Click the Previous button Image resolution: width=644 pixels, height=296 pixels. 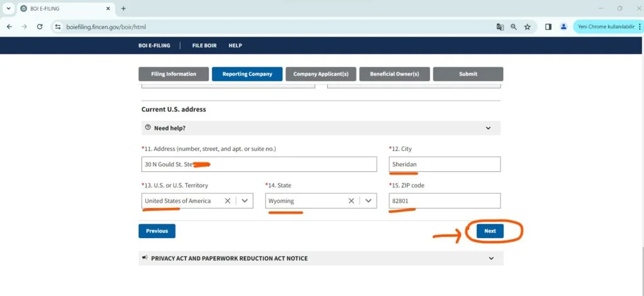(x=157, y=231)
